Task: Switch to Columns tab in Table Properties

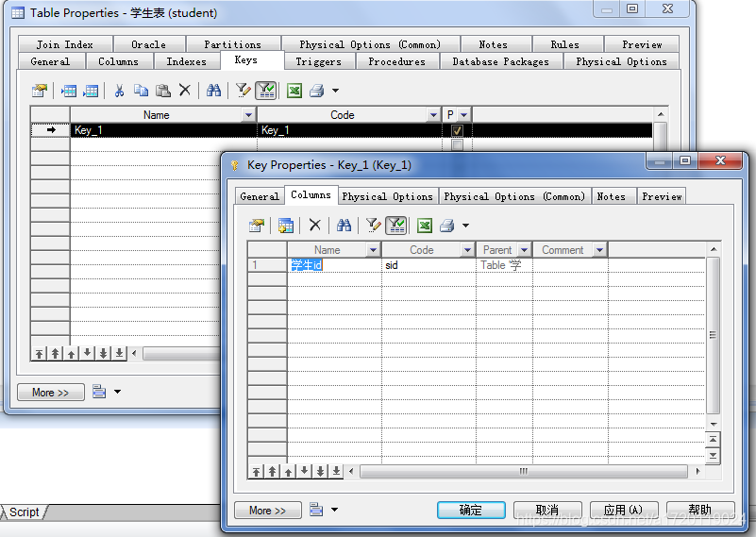Action: pyautogui.click(x=119, y=61)
